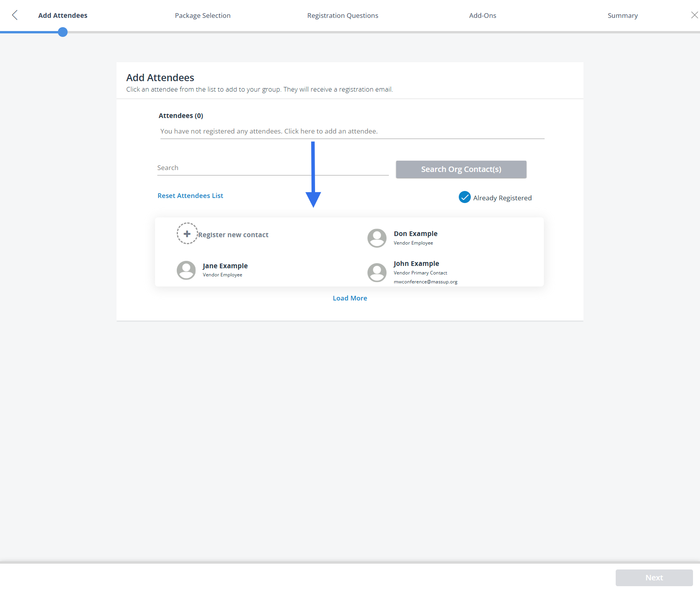Close the registration wizard with X icon

695,15
